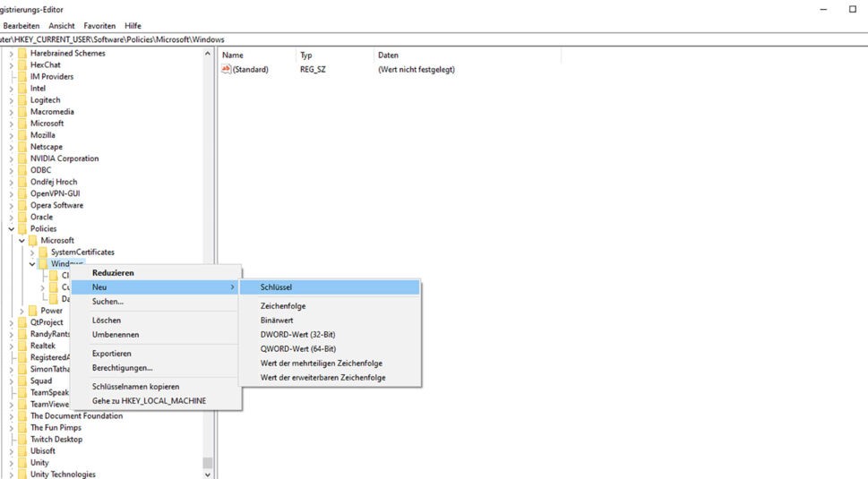Click the tree scrollbar down arrow
Screen dimensions: 868x479
coord(208,474)
